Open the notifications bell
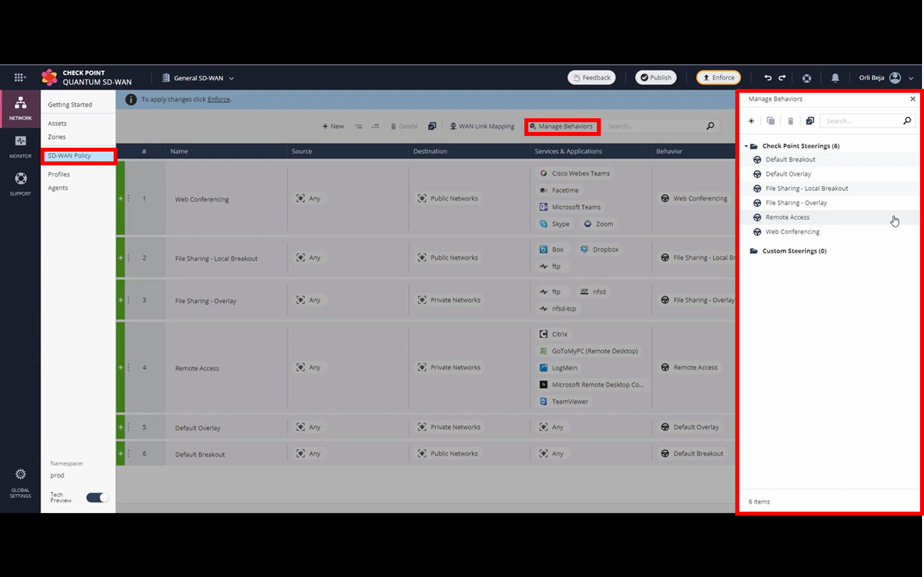The height and width of the screenshot is (577, 924). [835, 78]
